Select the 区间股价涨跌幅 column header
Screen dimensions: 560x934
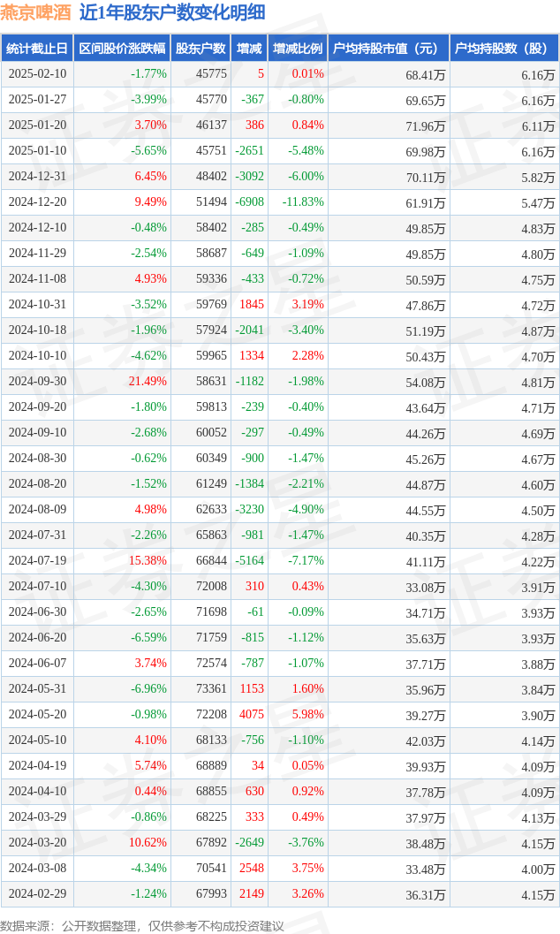(x=122, y=49)
